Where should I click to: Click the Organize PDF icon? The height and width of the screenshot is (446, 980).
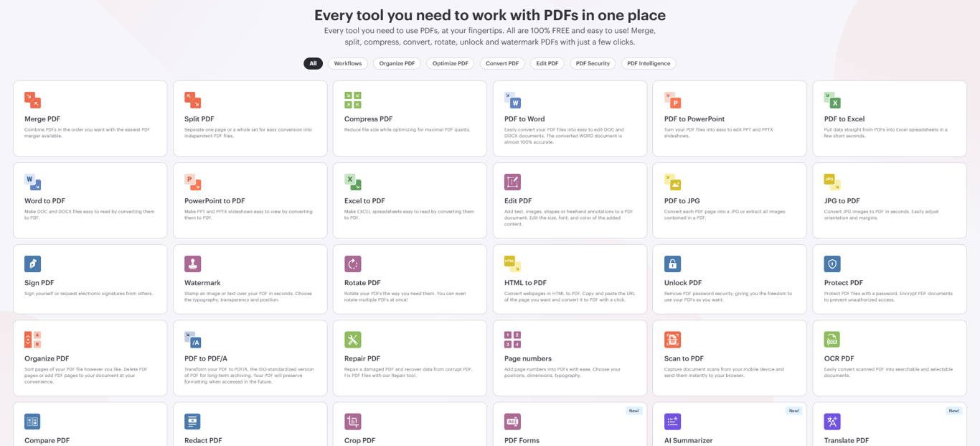click(32, 339)
